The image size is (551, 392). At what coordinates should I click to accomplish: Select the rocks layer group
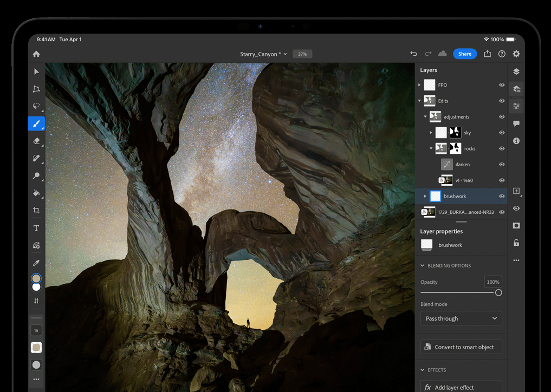(469, 148)
